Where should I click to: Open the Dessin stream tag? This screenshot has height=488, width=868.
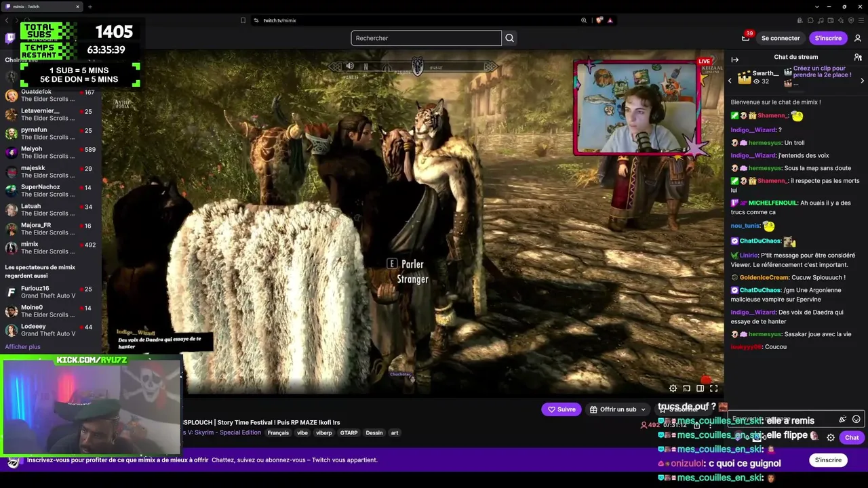pos(374,433)
